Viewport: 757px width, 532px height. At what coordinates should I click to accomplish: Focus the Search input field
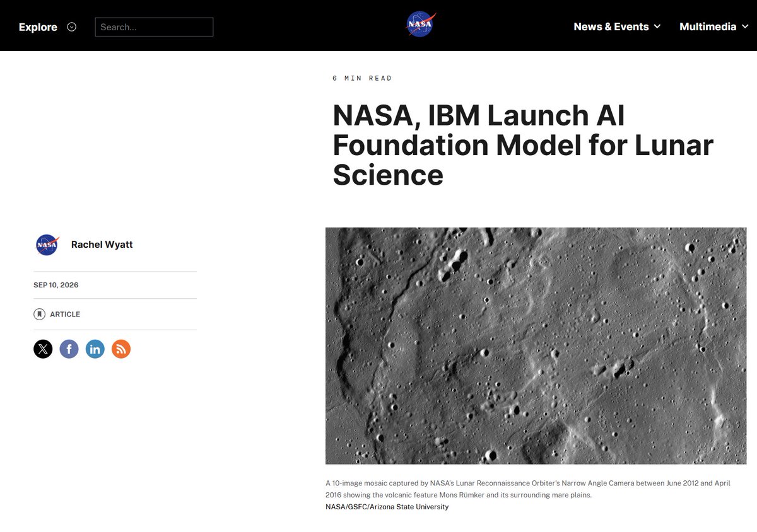pyautogui.click(x=154, y=27)
